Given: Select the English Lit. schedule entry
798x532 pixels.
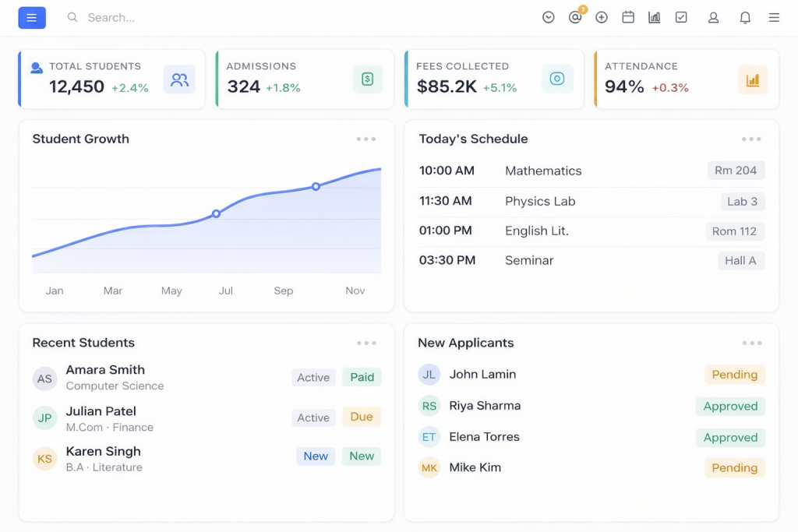Looking at the screenshot, I should (x=591, y=231).
